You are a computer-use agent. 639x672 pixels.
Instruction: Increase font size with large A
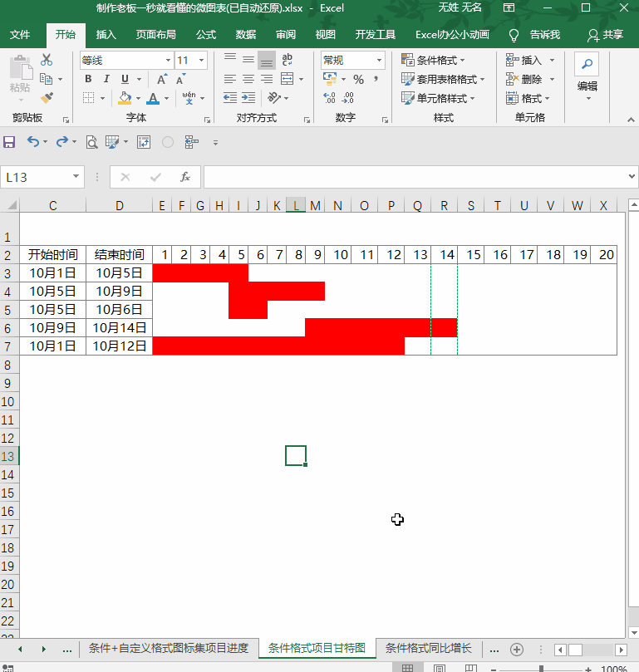click(x=161, y=79)
